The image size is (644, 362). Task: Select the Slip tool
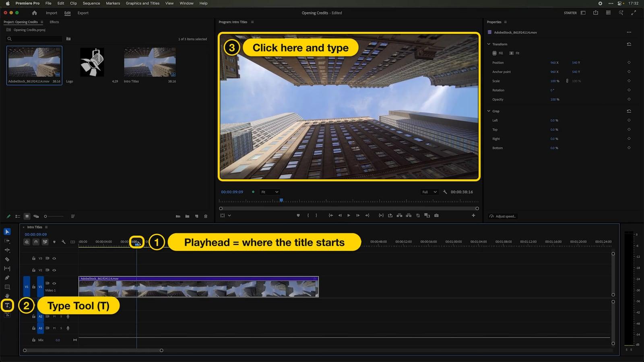[x=7, y=269]
